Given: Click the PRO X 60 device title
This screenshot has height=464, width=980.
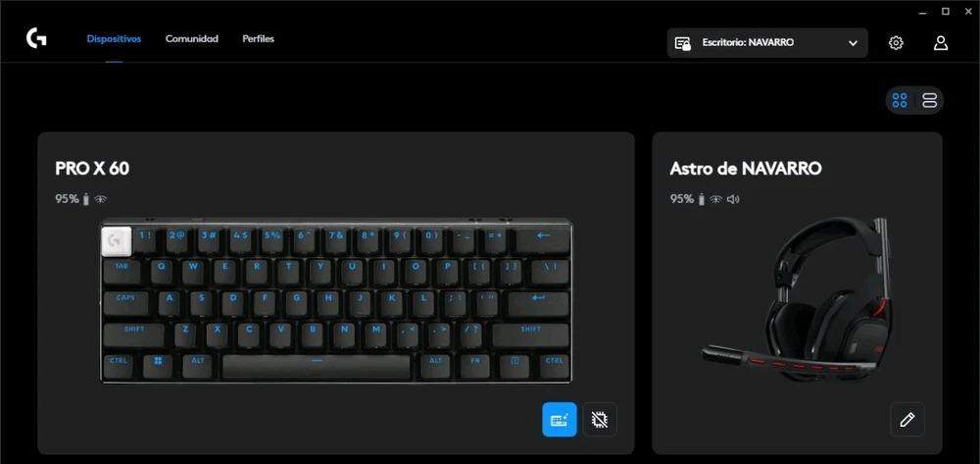Looking at the screenshot, I should pyautogui.click(x=92, y=168).
